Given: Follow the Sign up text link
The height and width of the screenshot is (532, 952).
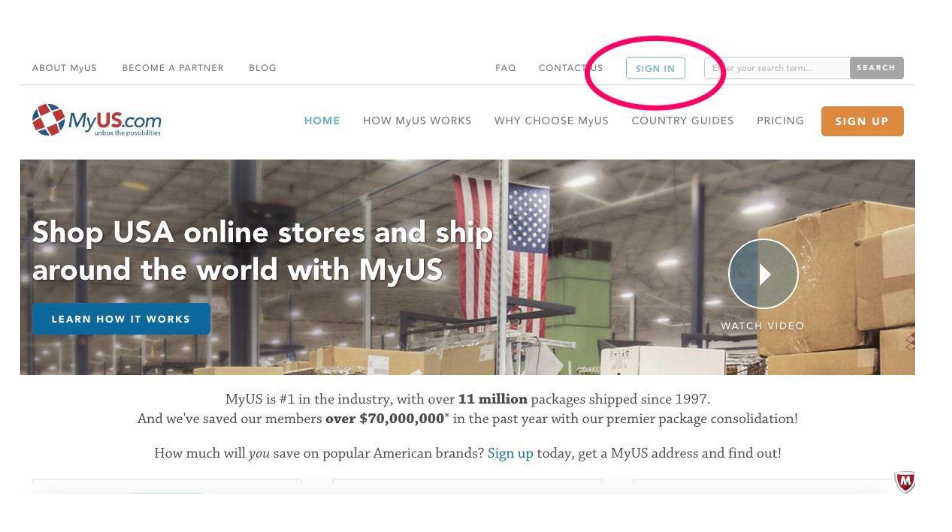Looking at the screenshot, I should tap(510, 453).
